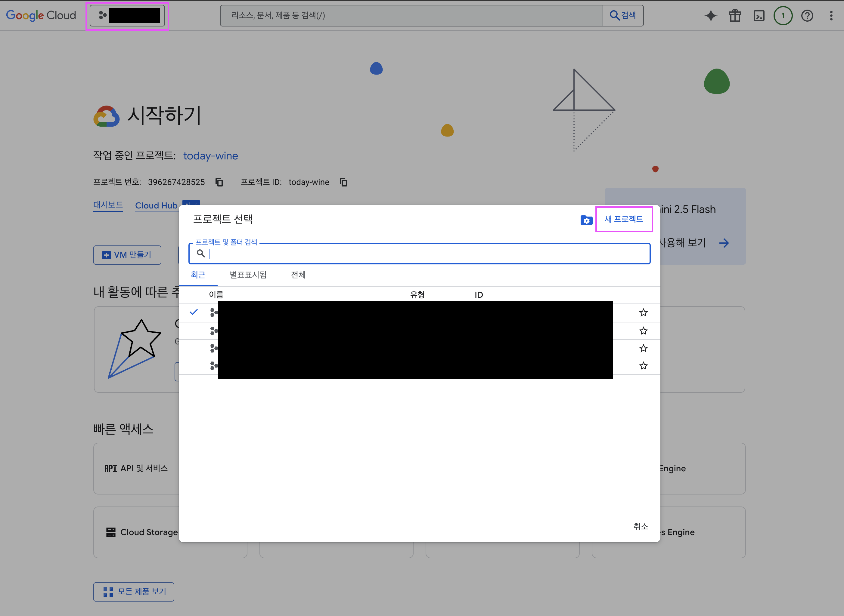844x616 pixels.
Task: Open the gift free trial icon
Action: coord(735,16)
